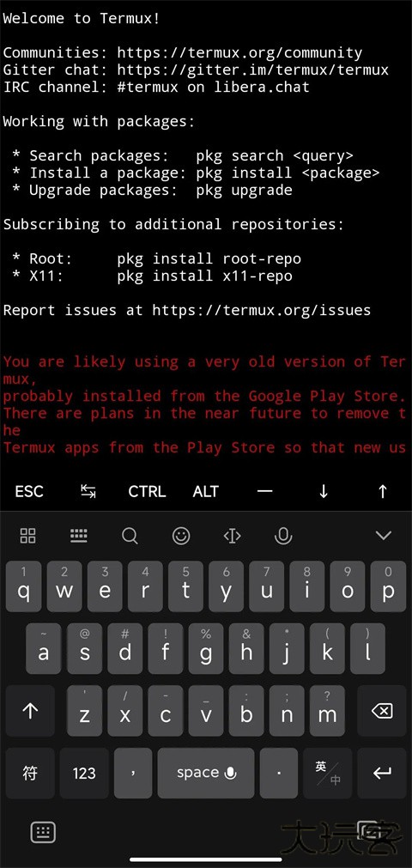This screenshot has height=868, width=412.
Task: Open keyboard layout switcher icon
Action: pos(79,535)
